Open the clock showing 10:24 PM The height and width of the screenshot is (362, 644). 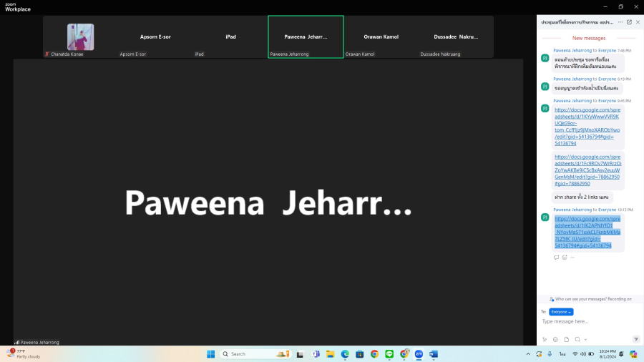tap(608, 354)
